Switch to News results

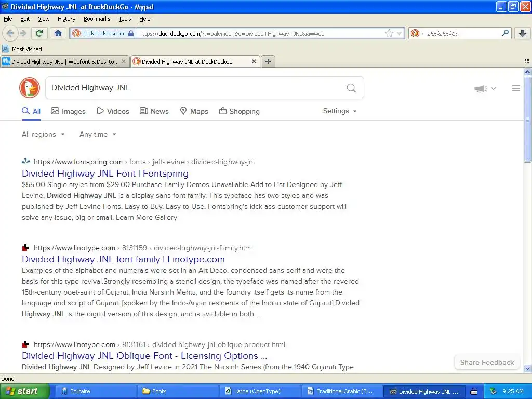pos(154,111)
